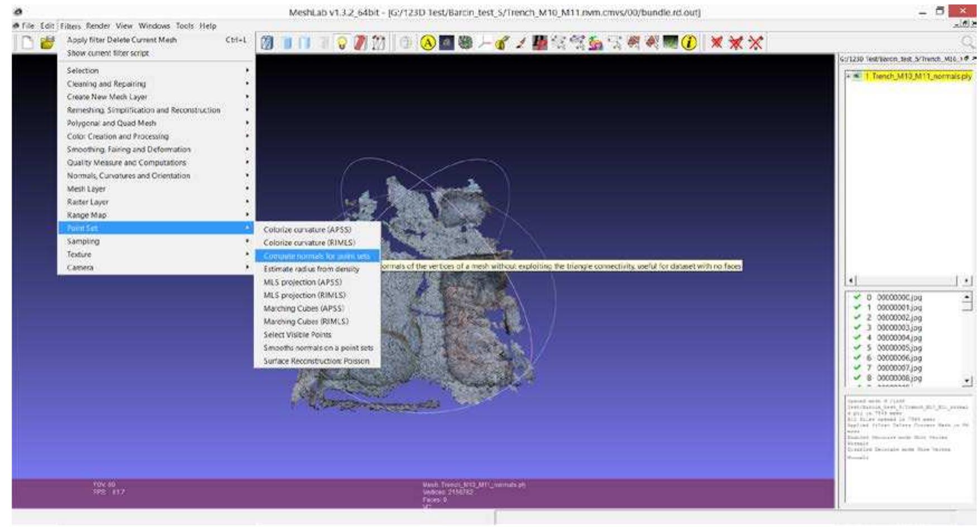The height and width of the screenshot is (527, 980).
Task: Click the leftmost red X delete icon
Action: click(x=717, y=43)
